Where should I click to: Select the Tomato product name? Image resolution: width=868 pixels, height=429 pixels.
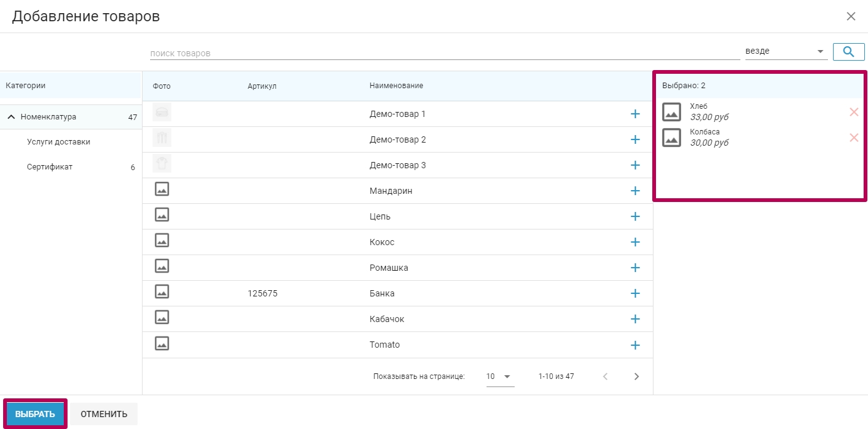pos(385,345)
